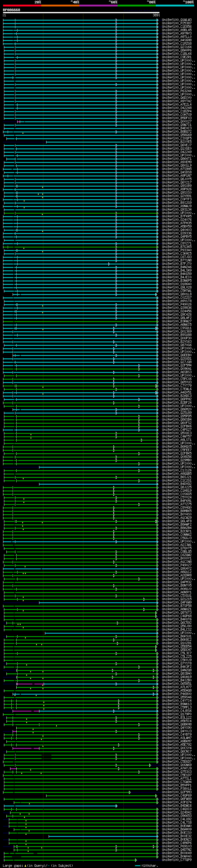This screenshot has height=868, width=197.
Task: Select hit UniRef100_P25387
Action: [177, 23]
